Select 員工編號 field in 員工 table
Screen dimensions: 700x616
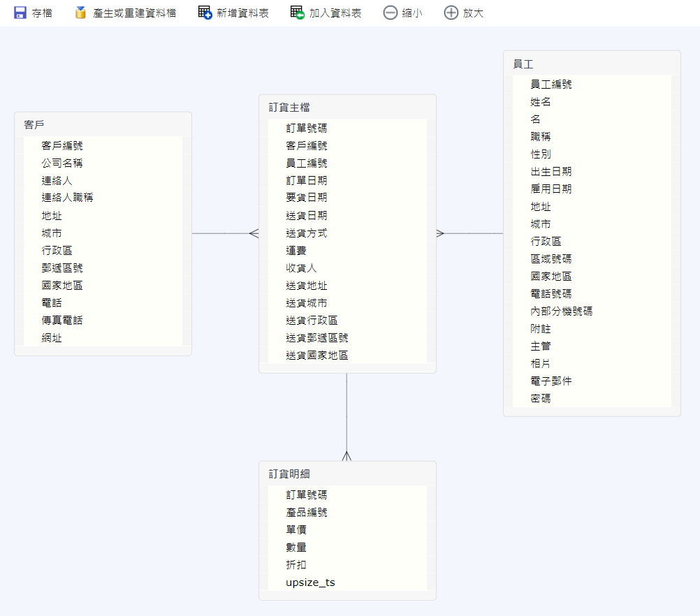(592, 85)
